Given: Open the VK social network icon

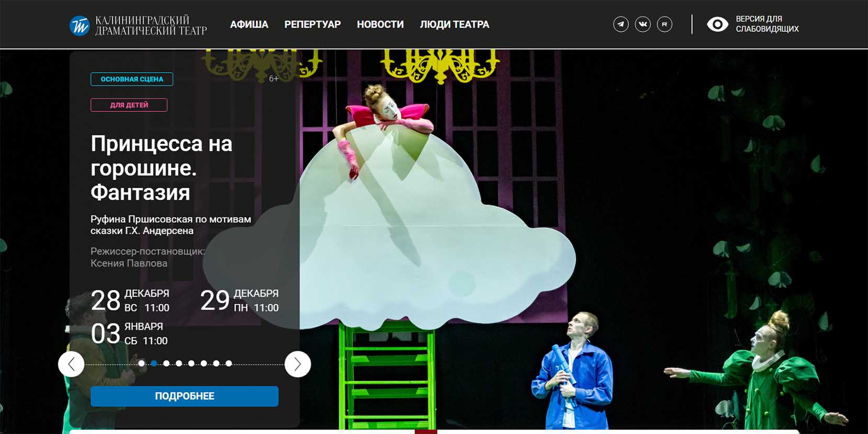Looking at the screenshot, I should (x=643, y=24).
